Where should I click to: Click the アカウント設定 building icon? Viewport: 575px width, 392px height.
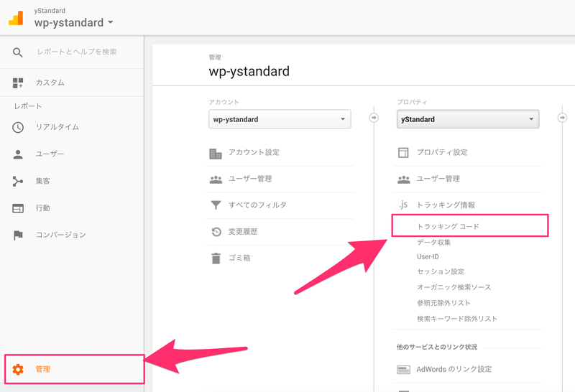click(x=216, y=154)
